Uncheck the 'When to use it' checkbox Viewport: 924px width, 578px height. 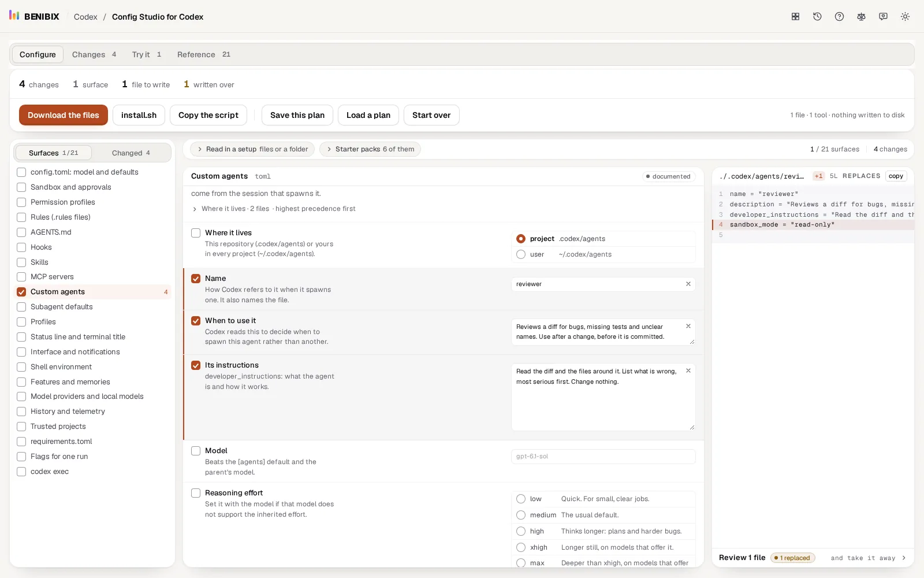[196, 321]
